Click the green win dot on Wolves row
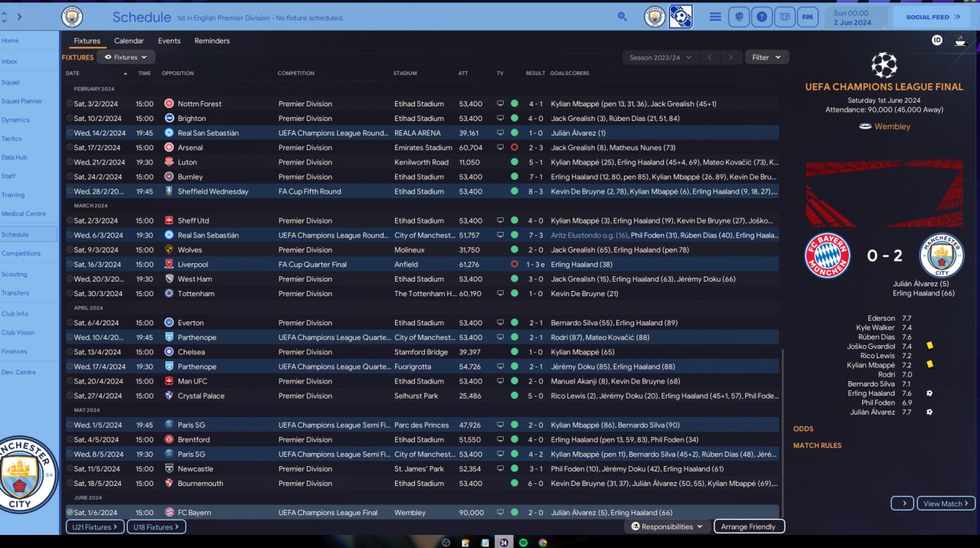 click(x=514, y=250)
